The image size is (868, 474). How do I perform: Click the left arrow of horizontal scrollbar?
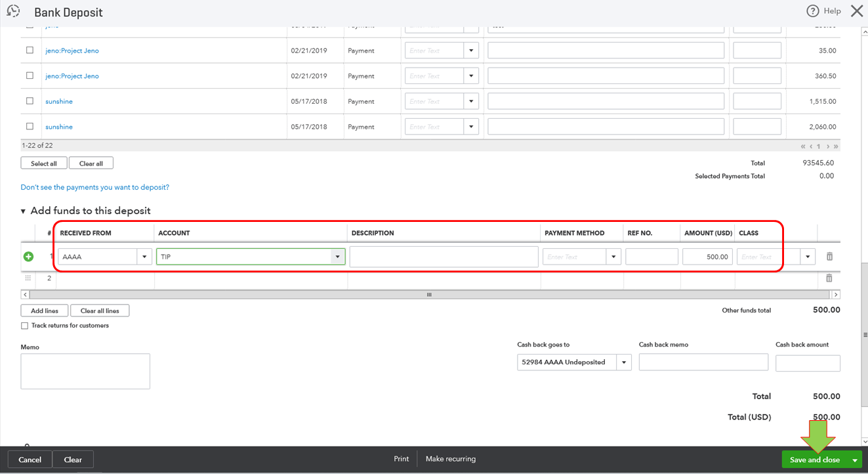[24, 295]
